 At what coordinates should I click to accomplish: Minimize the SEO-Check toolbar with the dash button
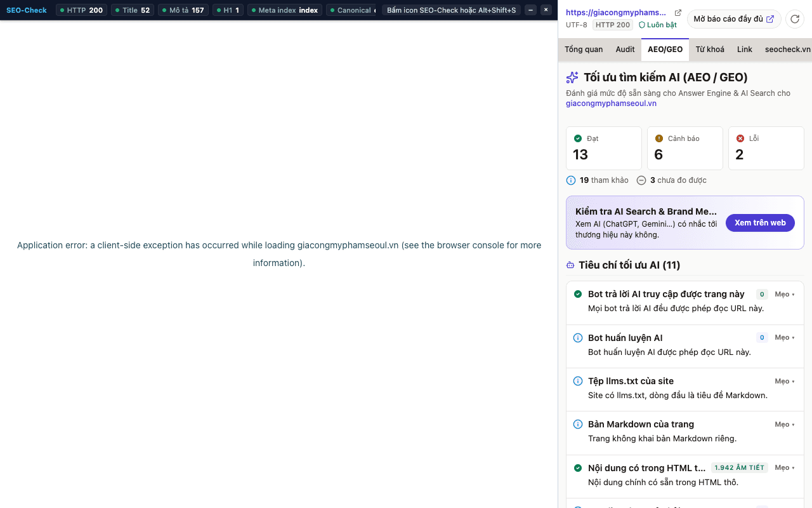[530, 10]
